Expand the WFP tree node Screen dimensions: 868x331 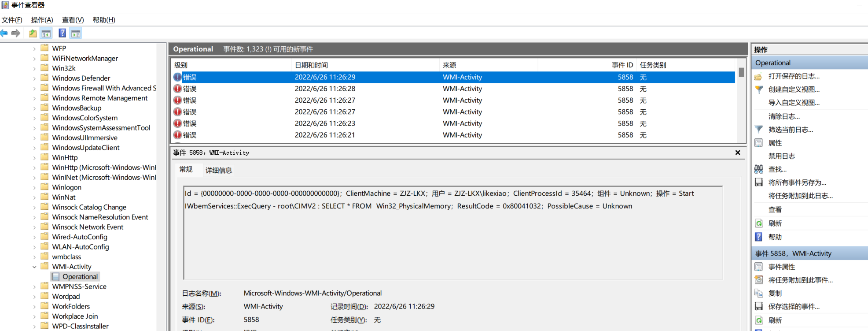pyautogui.click(x=34, y=48)
